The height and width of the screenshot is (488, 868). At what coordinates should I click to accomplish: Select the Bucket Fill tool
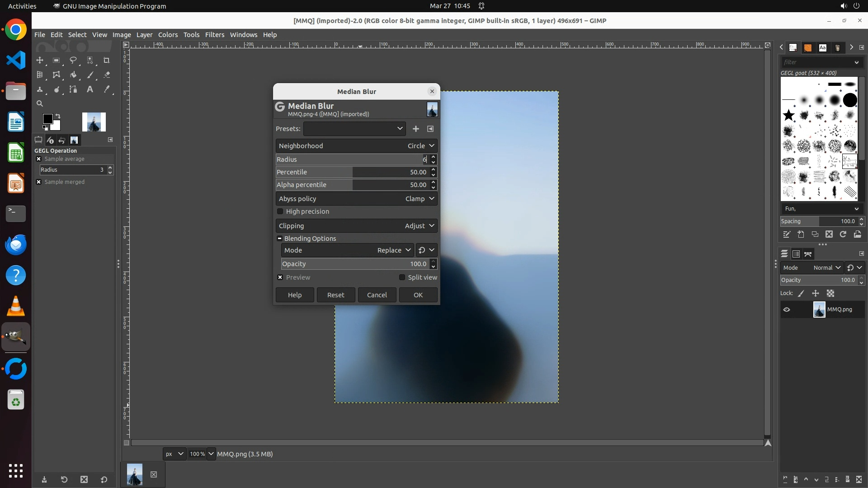point(73,75)
